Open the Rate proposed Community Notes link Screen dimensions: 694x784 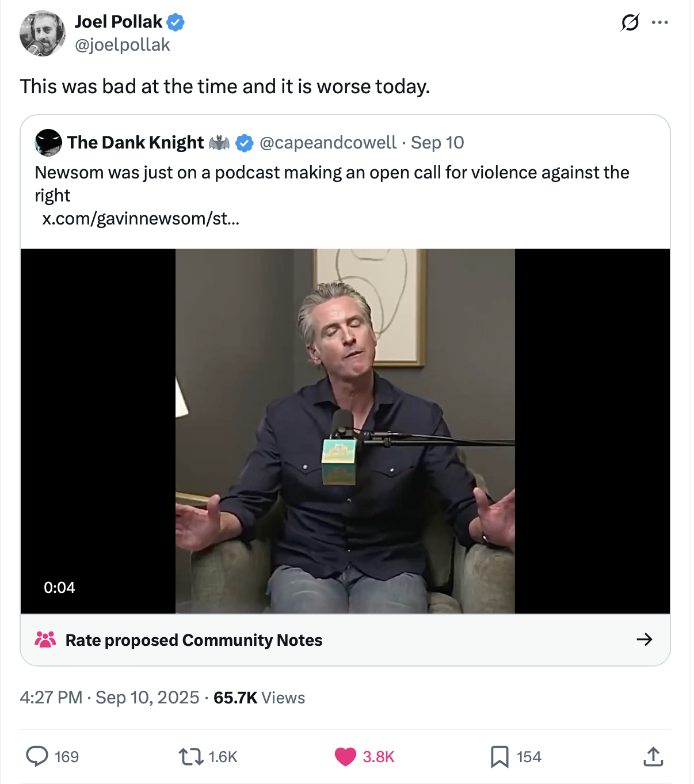pos(193,640)
